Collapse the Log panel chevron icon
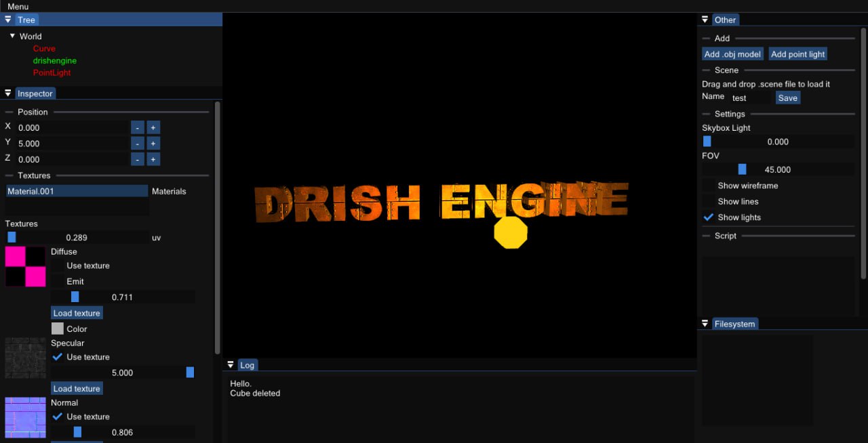Screen dimensions: 868x443 click(231, 364)
